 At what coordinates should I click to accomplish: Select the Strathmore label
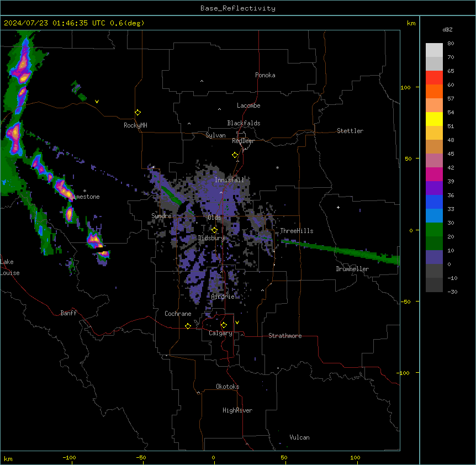coord(285,336)
